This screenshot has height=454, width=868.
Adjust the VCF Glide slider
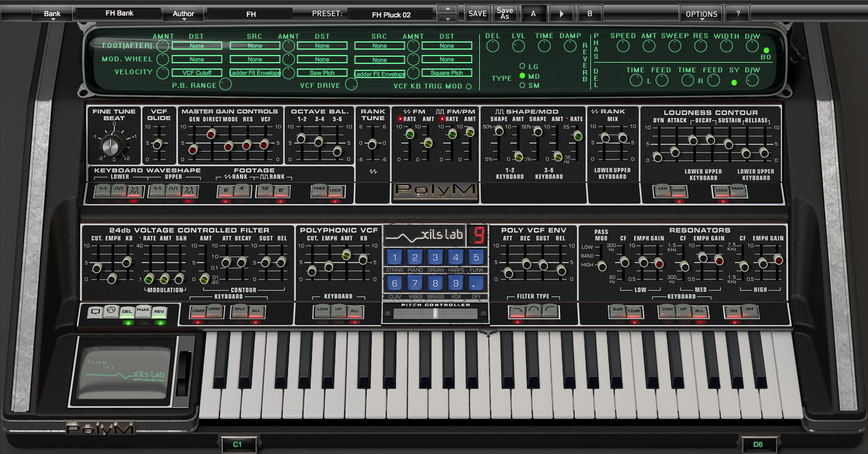point(158,143)
